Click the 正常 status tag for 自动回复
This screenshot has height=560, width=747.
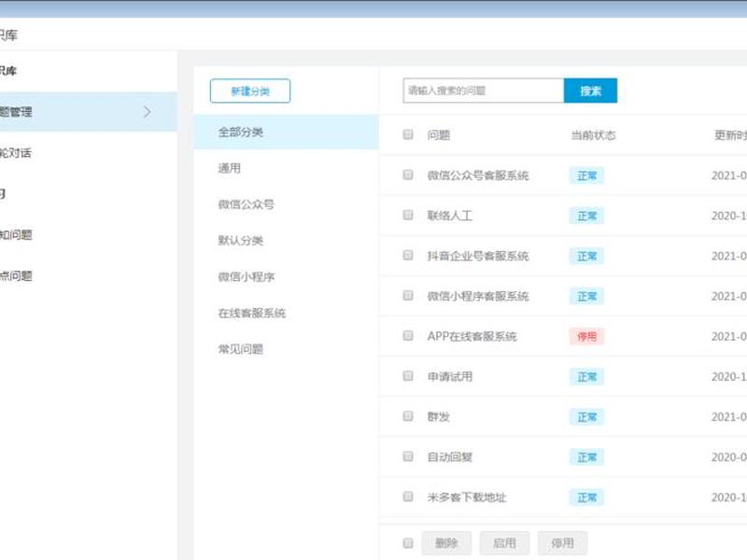(x=587, y=457)
